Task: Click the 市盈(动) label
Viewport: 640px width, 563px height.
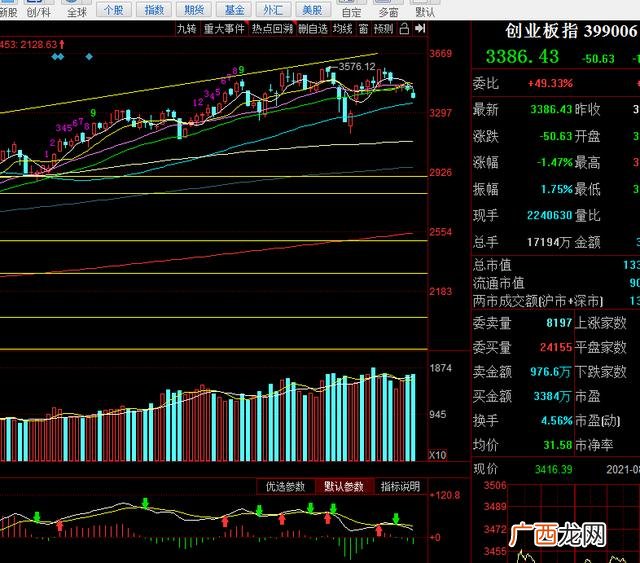Action: click(598, 421)
